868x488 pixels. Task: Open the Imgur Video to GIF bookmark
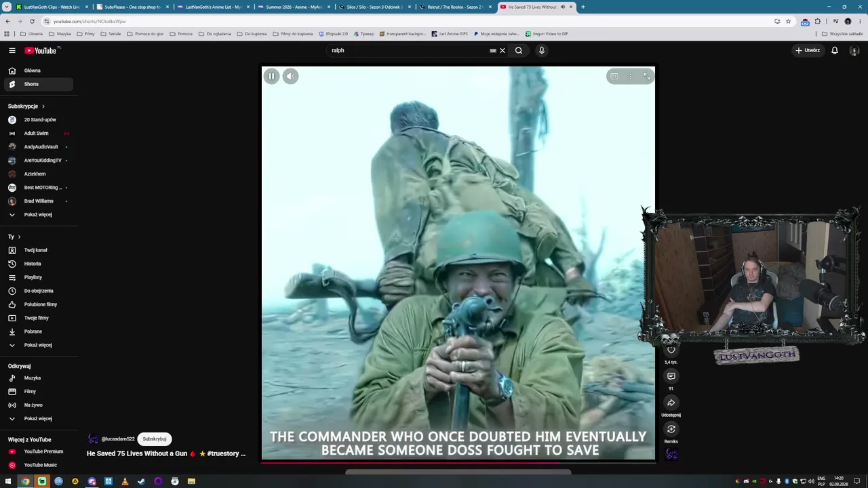click(x=547, y=34)
